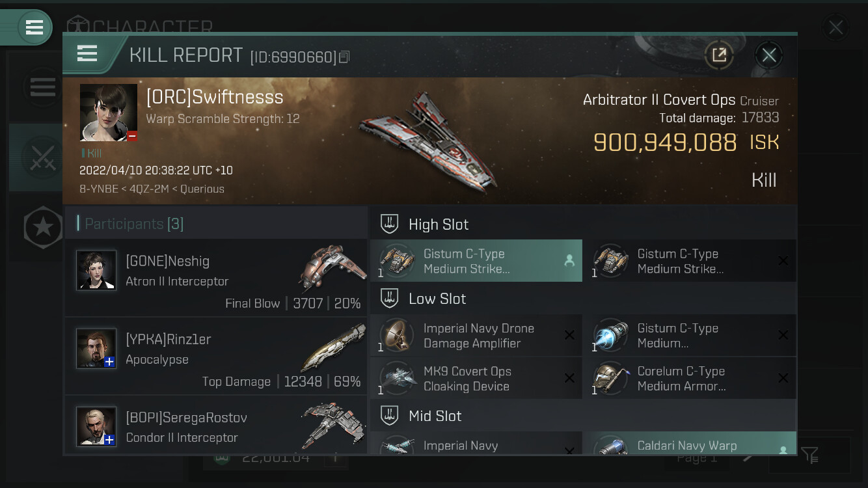Click the highlighted Gistum C-Type Medium Strike module

click(476, 261)
